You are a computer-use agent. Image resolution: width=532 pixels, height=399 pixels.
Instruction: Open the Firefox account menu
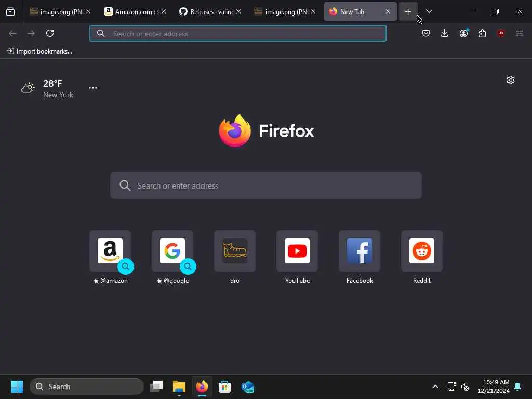pos(463,33)
